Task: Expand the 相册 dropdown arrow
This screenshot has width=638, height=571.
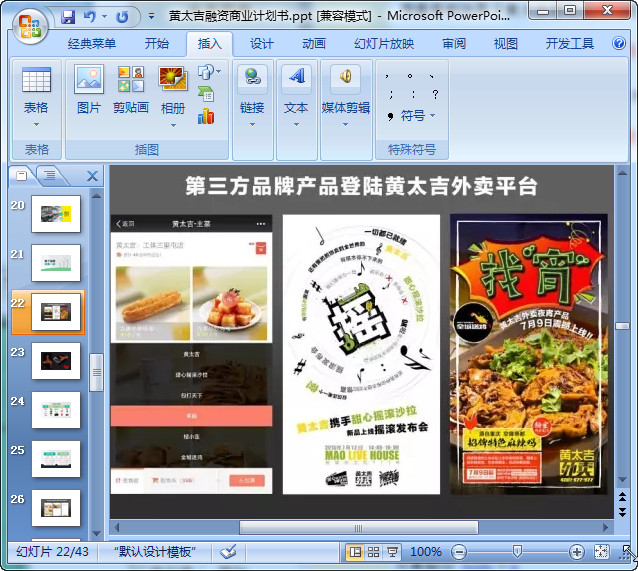Action: point(173,125)
